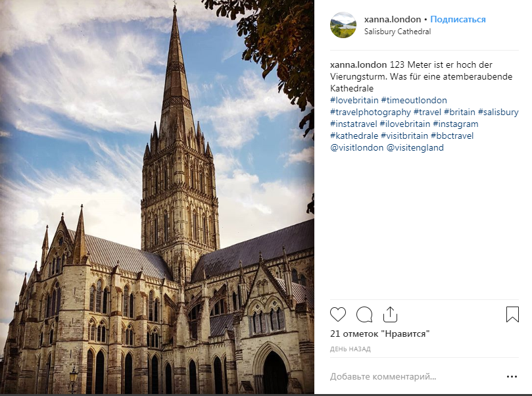Open the @visitlondon mention
Viewport: 532px width, 396px height.
[357, 147]
